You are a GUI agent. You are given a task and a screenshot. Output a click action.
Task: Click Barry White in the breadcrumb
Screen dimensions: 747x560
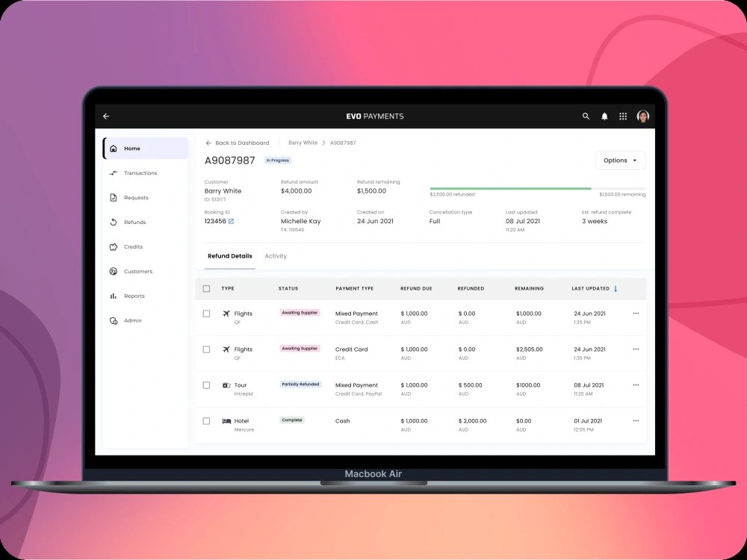tap(303, 143)
